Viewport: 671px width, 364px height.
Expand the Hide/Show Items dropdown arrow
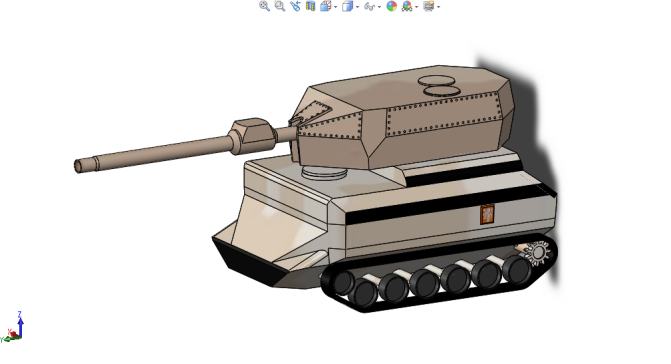pyautogui.click(x=380, y=7)
